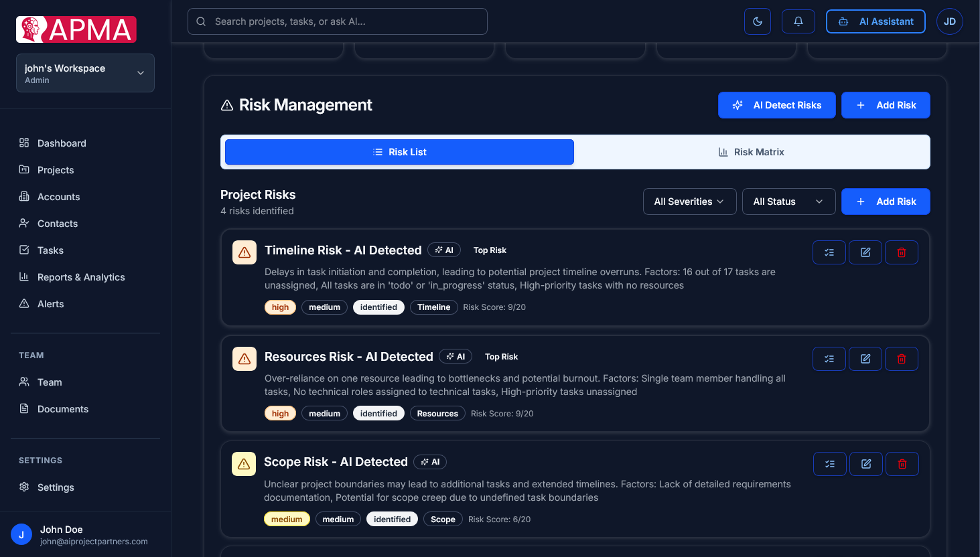Click the JD avatar in the top bar

click(x=949, y=21)
